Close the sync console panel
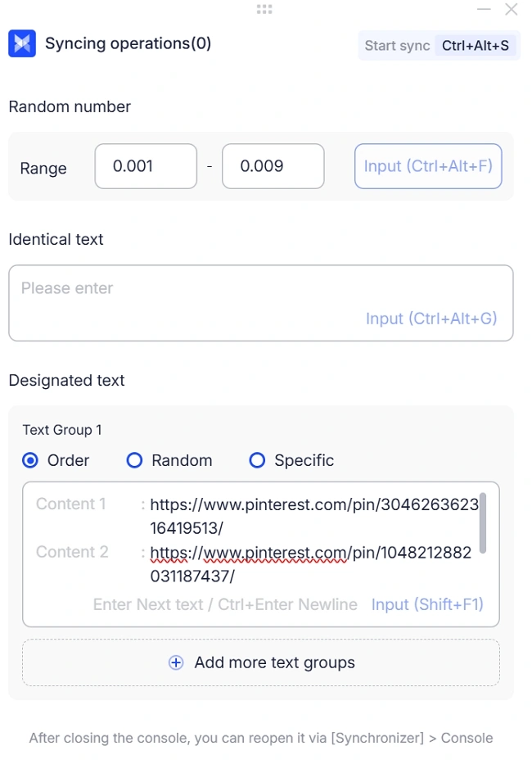 click(x=512, y=9)
